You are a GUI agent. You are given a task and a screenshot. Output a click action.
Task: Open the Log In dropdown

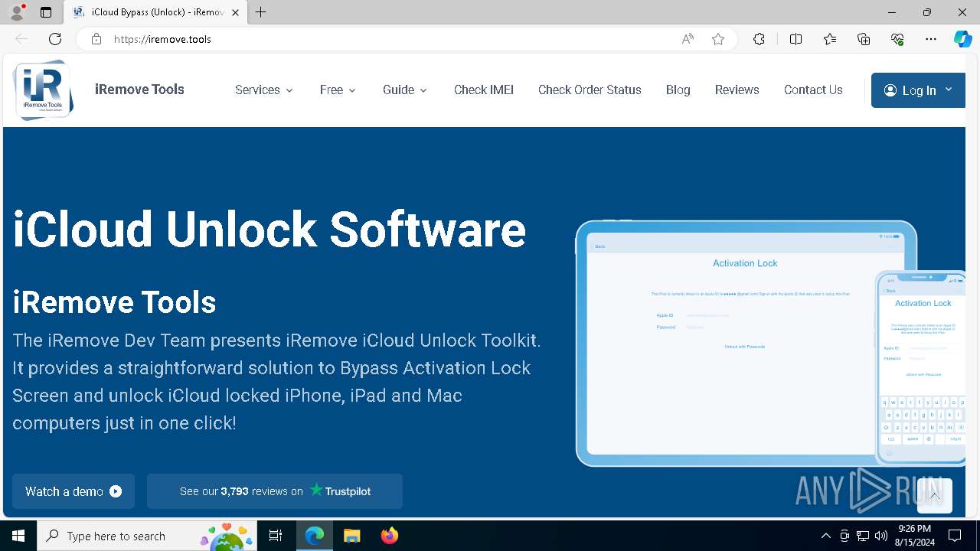(918, 90)
